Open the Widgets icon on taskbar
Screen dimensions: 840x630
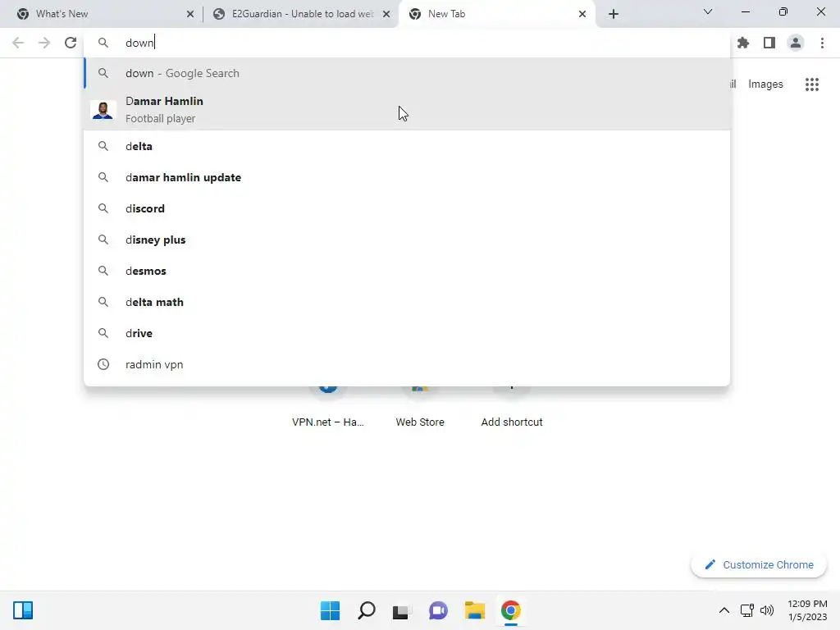coord(23,610)
